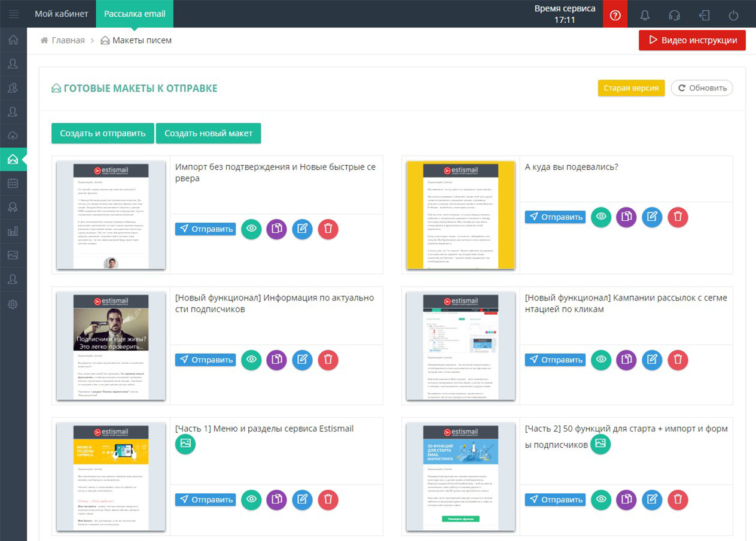Open the hamburger menu in top bar
This screenshot has height=541, width=756.
point(13,14)
